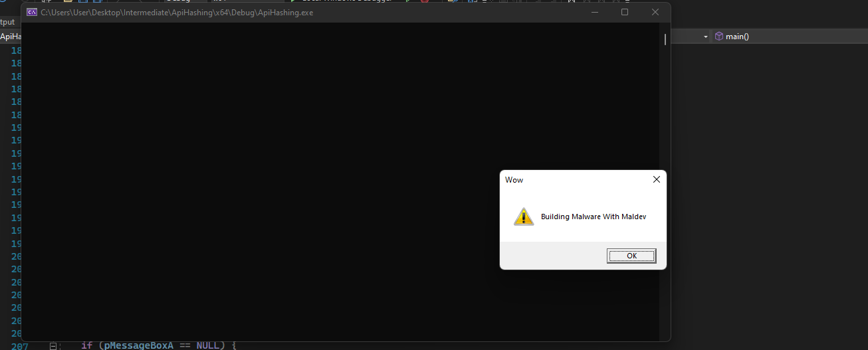The height and width of the screenshot is (350, 868).
Task: Click the console window vertical scrollbar thumb
Action: (x=665, y=40)
